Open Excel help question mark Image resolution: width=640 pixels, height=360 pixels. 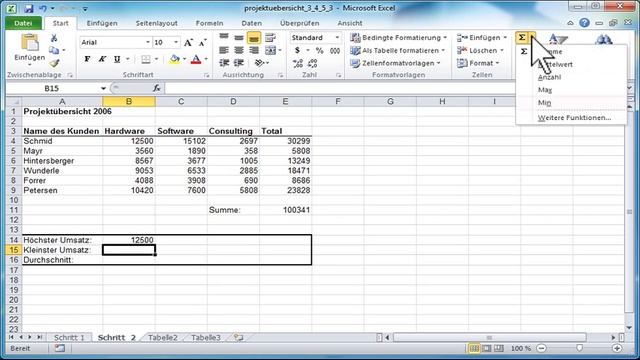(584, 23)
